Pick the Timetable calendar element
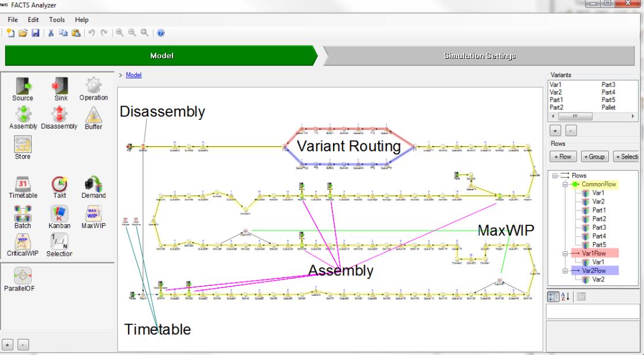The height and width of the screenshot is (355, 644). 23,187
